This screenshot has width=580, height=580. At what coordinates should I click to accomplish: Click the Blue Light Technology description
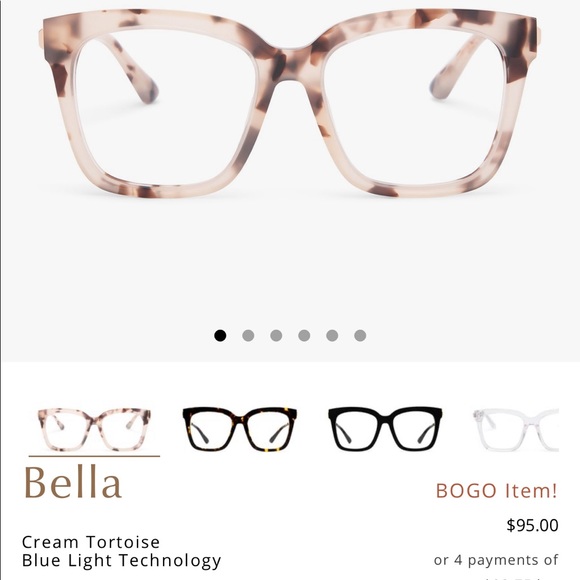click(x=121, y=561)
